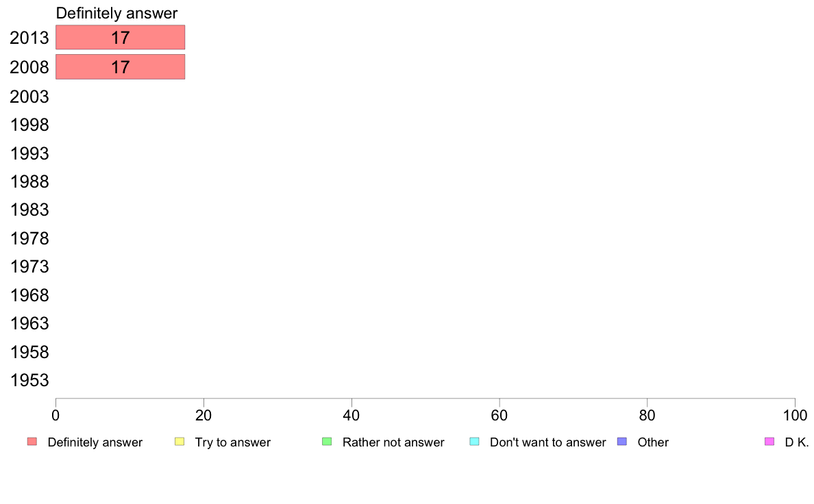The image size is (814, 504).
Task: Click the 1973 year label
Action: (x=29, y=267)
